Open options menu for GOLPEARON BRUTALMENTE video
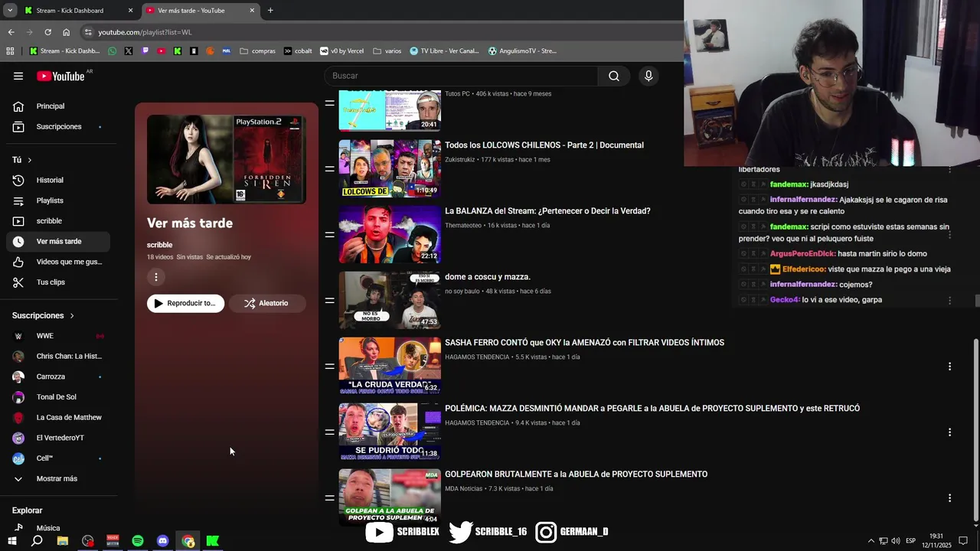 (x=949, y=498)
